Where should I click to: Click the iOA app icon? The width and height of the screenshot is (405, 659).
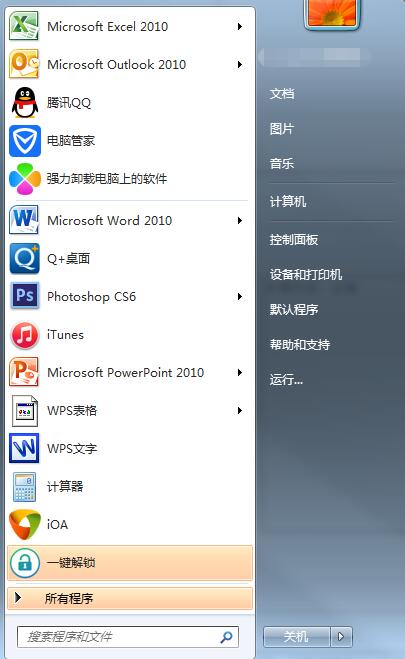pyautogui.click(x=25, y=525)
